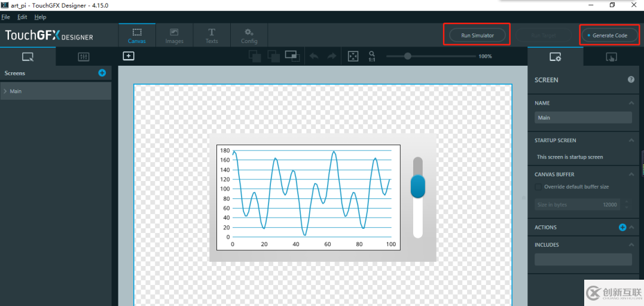Click the undo arrow icon
Viewport: 644px width, 306px height.
pyautogui.click(x=314, y=56)
